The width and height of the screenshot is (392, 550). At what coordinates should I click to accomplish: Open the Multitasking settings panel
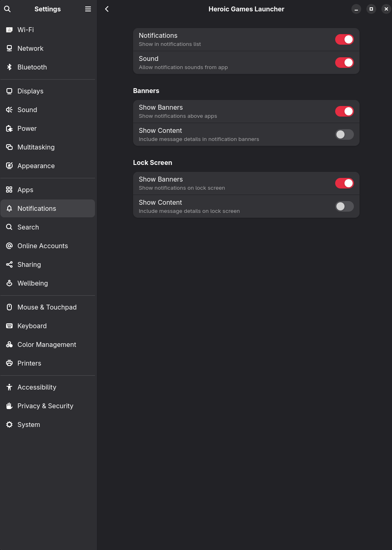point(36,147)
